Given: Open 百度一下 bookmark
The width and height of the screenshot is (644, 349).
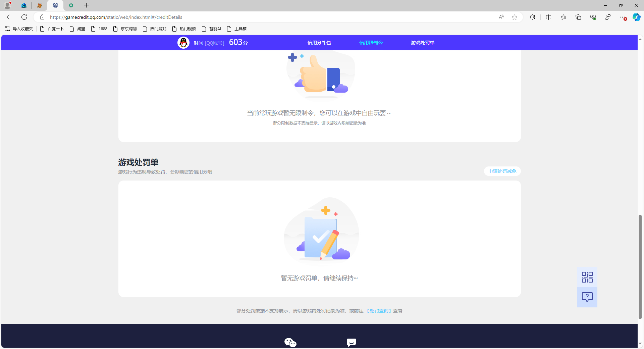Looking at the screenshot, I should pos(52,29).
